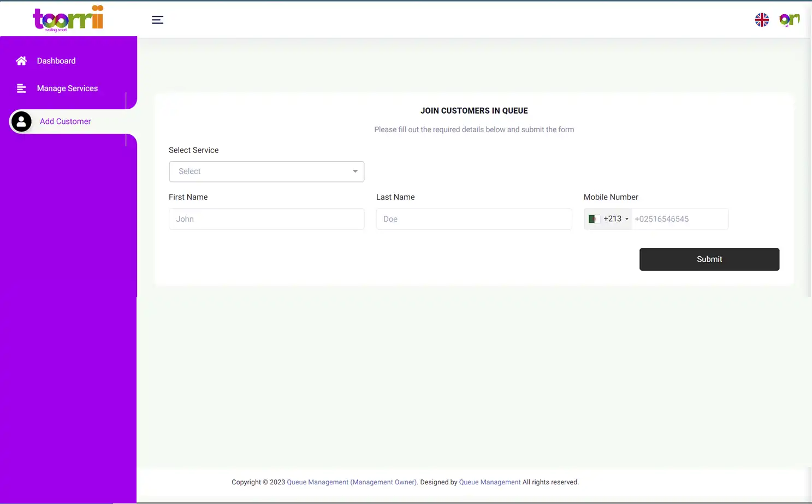The height and width of the screenshot is (504, 812).
Task: Click inside the Last Name field
Action: point(473,219)
